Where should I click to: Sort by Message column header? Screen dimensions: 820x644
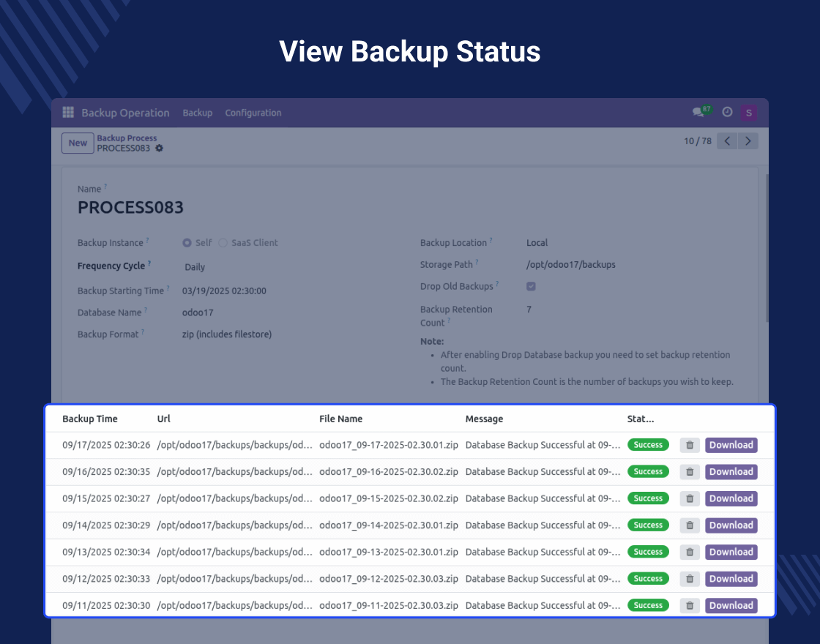[484, 419]
